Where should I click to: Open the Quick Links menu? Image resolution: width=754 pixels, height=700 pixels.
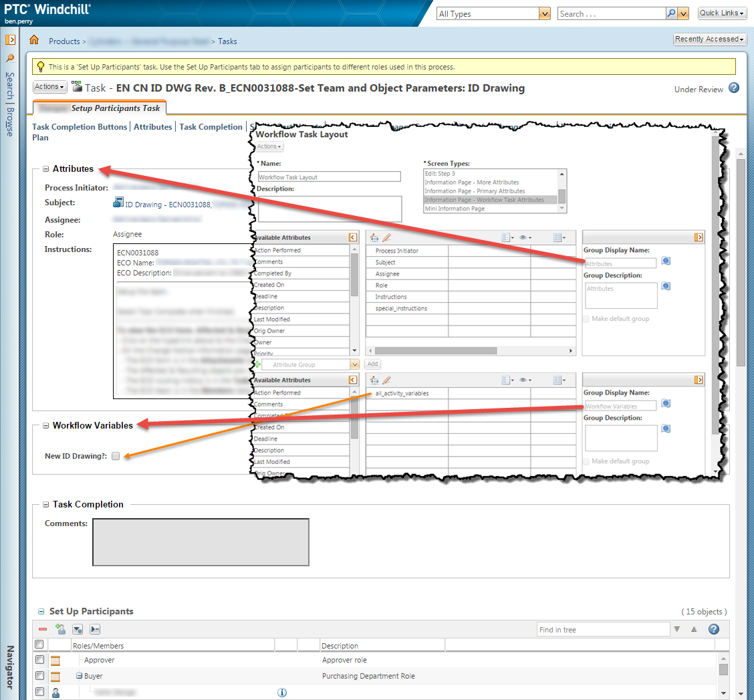(x=721, y=13)
